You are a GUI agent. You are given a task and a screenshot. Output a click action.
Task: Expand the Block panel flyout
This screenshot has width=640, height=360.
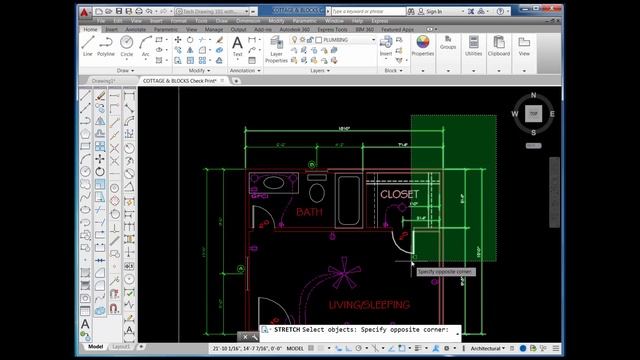click(x=393, y=71)
